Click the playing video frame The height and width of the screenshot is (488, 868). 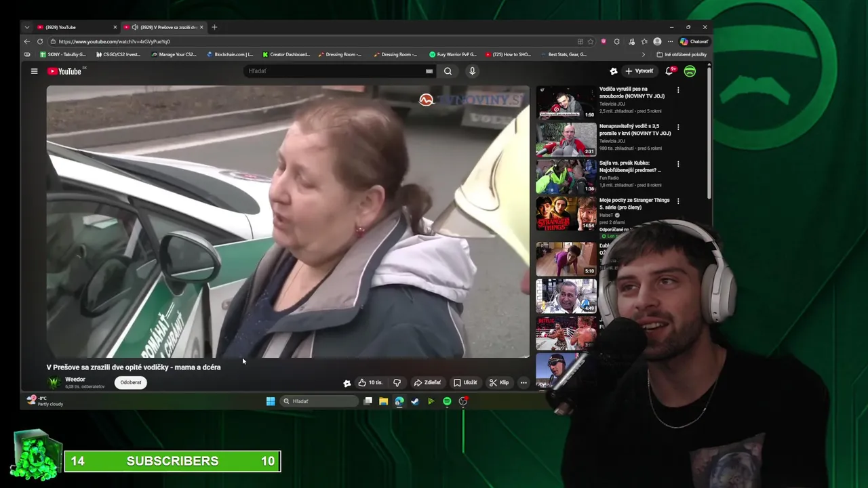click(x=288, y=222)
